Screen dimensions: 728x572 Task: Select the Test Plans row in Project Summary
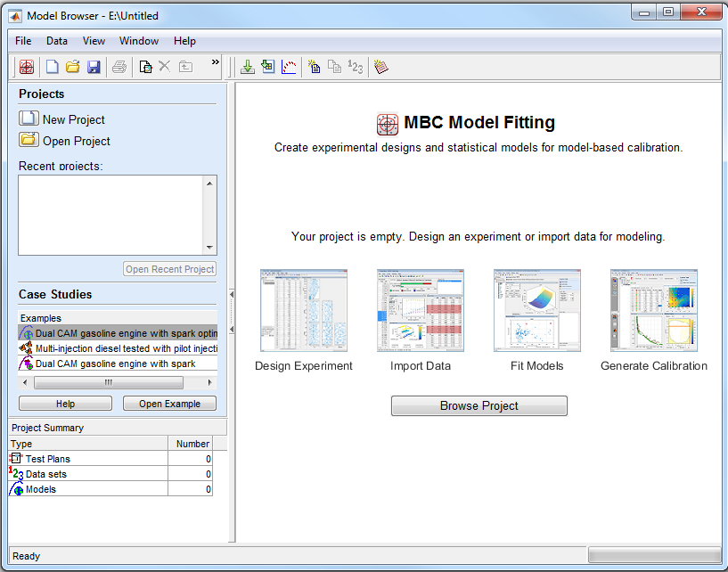pos(110,459)
